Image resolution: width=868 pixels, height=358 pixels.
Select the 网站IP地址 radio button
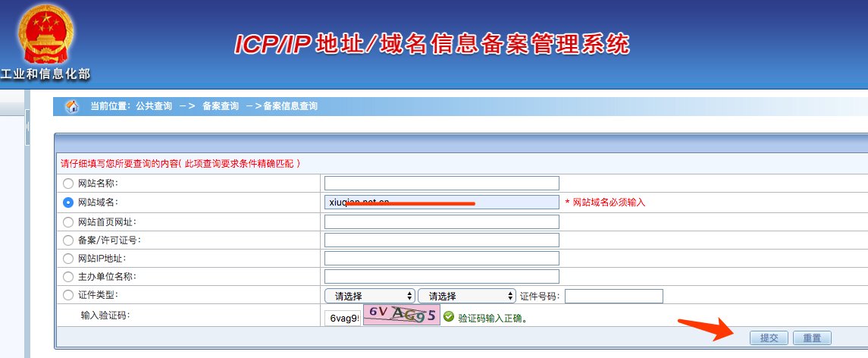68,259
